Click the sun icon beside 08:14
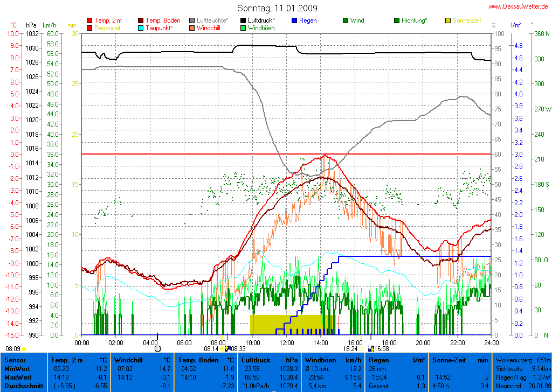This screenshot has width=552, height=392. click(223, 349)
